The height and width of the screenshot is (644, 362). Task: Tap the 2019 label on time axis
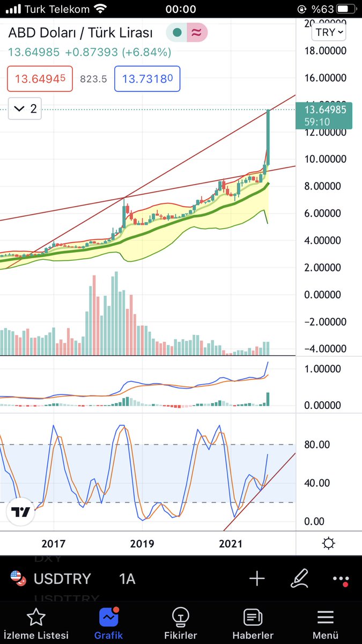(x=142, y=544)
